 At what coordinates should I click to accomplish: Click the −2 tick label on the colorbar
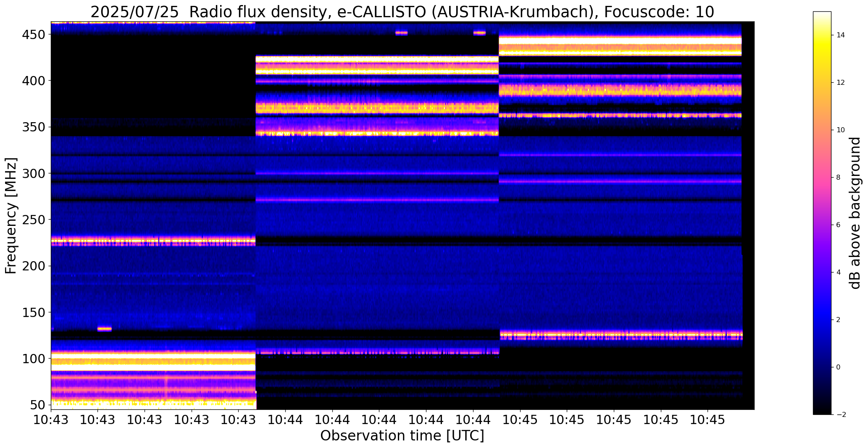click(841, 415)
